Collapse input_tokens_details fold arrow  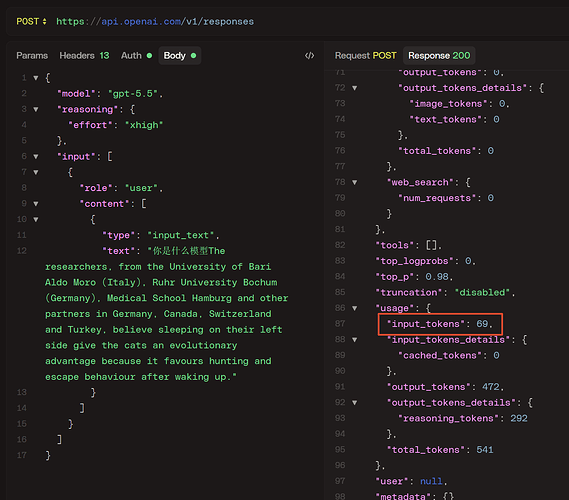click(355, 340)
